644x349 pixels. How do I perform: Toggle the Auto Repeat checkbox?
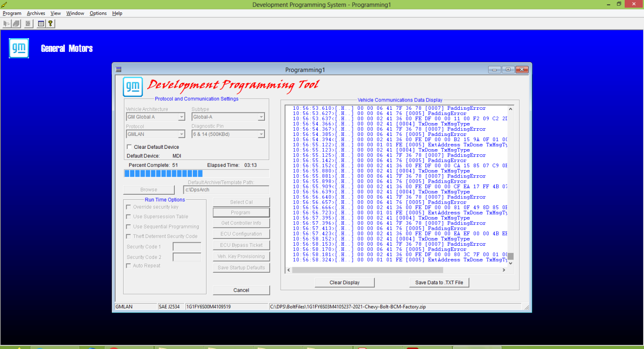pos(128,266)
